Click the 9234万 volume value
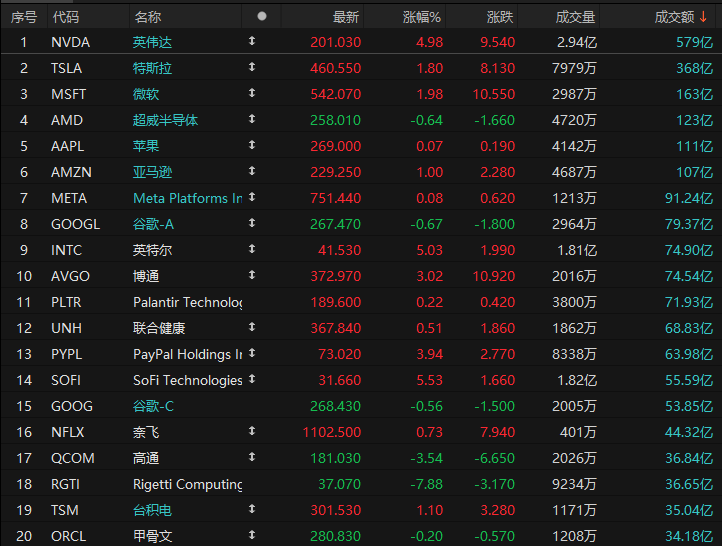This screenshot has width=722, height=546. 574,484
